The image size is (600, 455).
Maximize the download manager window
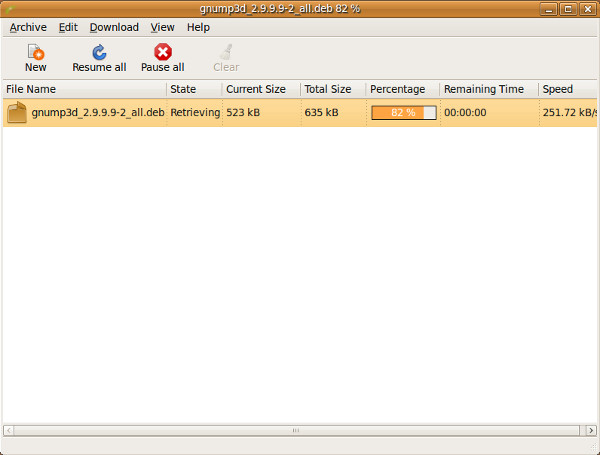click(x=568, y=9)
